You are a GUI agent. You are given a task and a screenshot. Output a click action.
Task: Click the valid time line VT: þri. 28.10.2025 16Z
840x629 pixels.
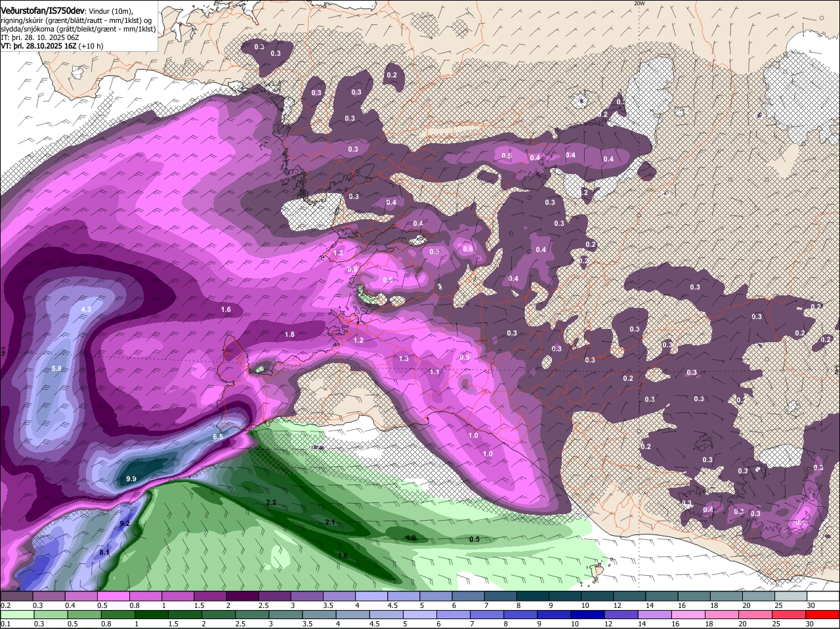click(x=40, y=46)
